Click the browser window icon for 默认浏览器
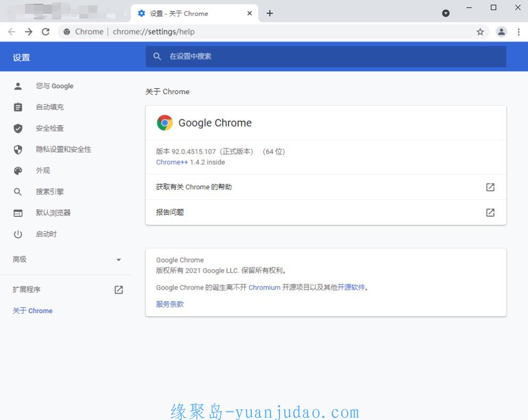This screenshot has height=420, width=528. click(18, 213)
